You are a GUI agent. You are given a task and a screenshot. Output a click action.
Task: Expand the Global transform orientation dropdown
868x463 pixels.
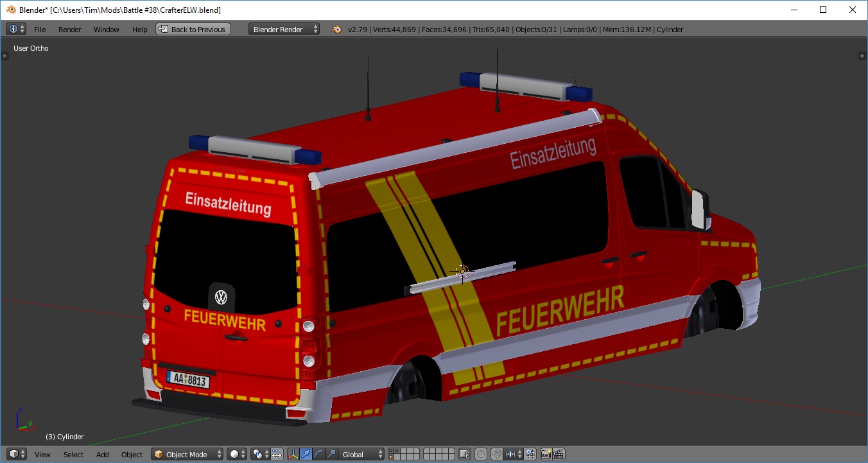click(x=362, y=454)
